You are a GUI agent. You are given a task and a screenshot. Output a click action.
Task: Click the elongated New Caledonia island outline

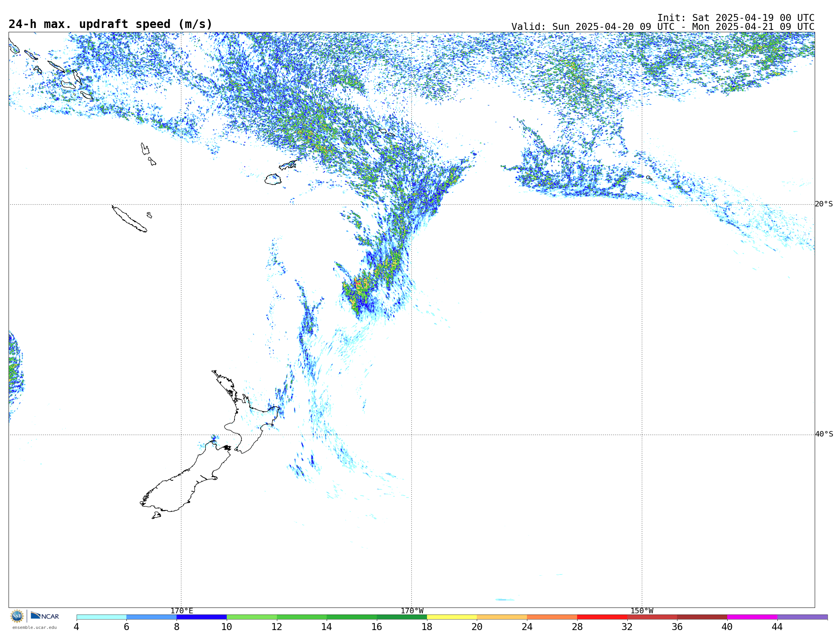click(x=129, y=219)
